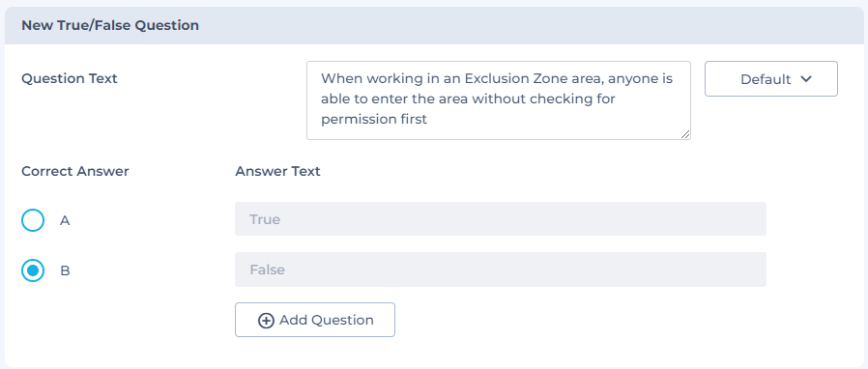The height and width of the screenshot is (369, 868).
Task: Click the plus circle icon in Add Question
Action: pos(266,321)
